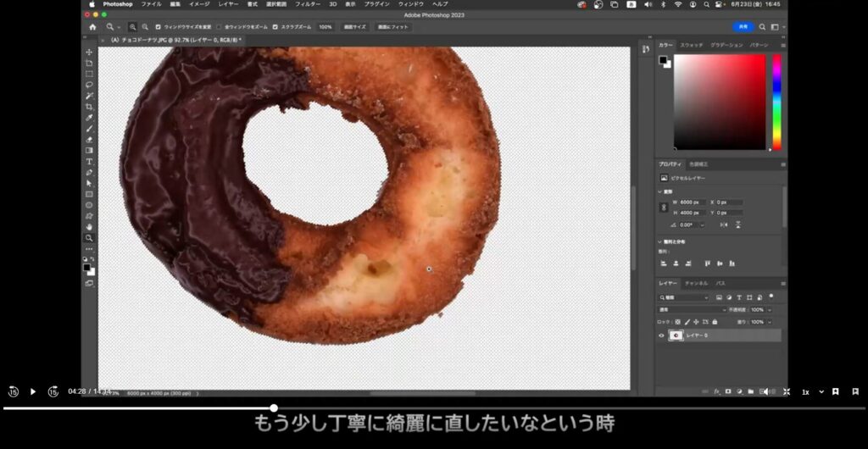Click the 画面にフィット button

point(393,27)
